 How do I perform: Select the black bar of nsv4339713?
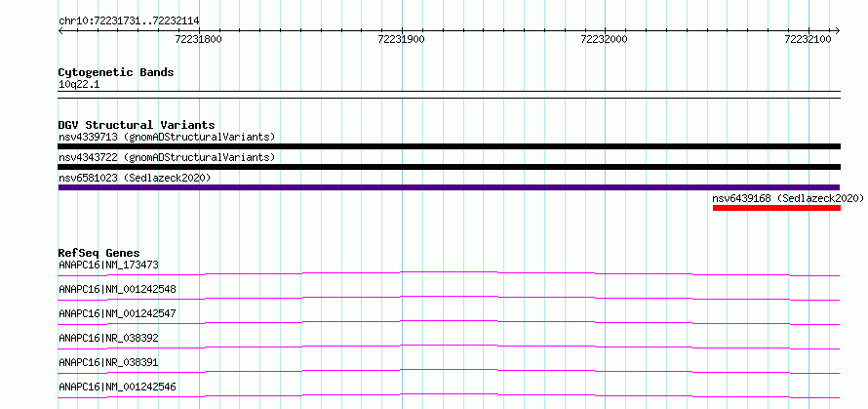[449, 146]
